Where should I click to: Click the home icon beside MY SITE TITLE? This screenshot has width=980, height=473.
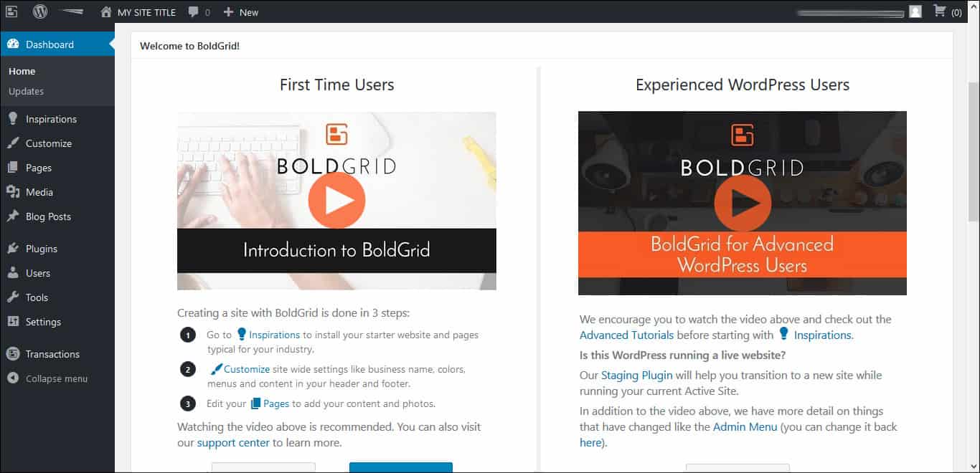pyautogui.click(x=106, y=11)
